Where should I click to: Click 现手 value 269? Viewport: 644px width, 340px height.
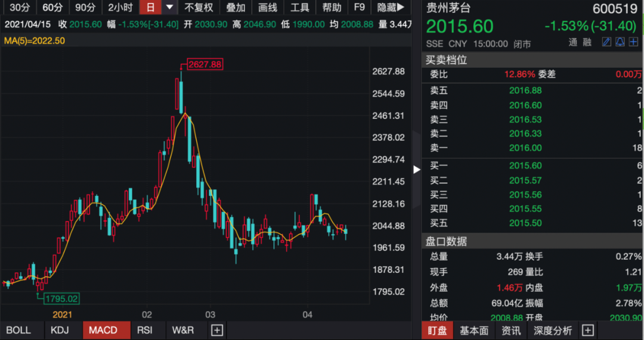[x=515, y=272]
